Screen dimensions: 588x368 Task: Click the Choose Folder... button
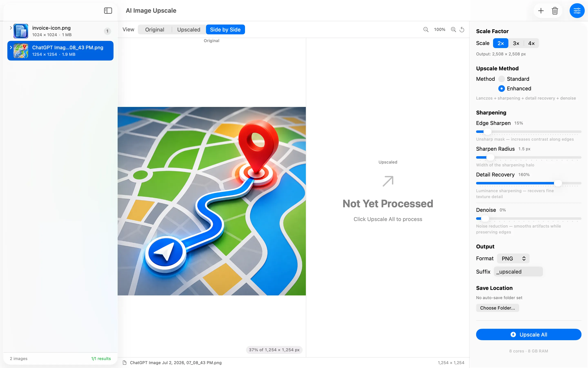click(x=497, y=308)
